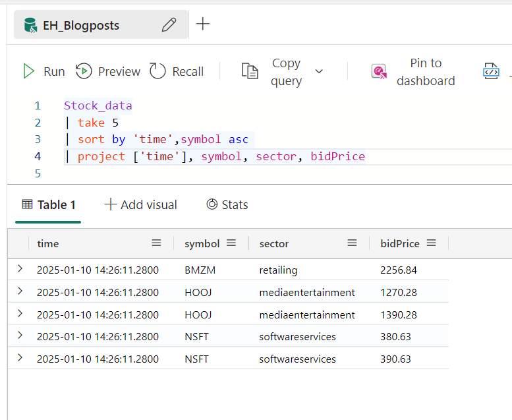Click the green Run play icon
512x420 pixels.
pos(28,71)
